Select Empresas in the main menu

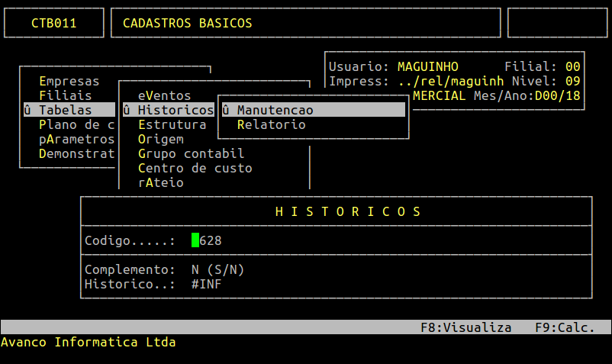tap(69, 81)
